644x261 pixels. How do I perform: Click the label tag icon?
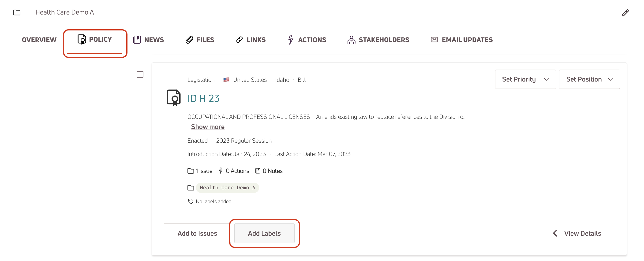point(191,201)
